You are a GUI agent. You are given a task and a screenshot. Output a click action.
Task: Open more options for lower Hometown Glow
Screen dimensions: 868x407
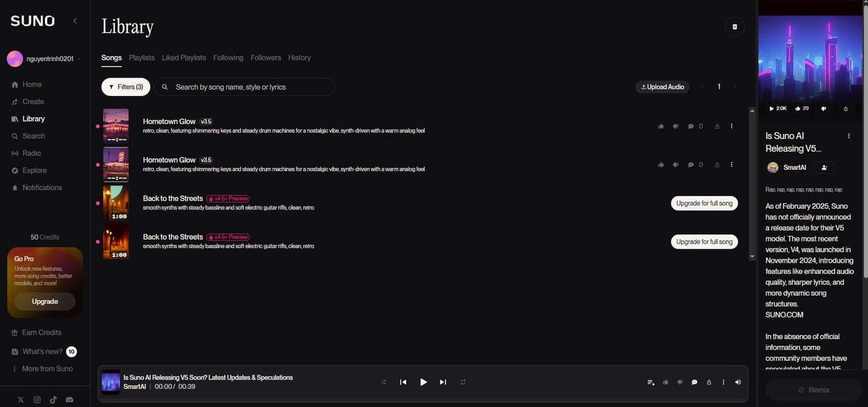pos(731,164)
